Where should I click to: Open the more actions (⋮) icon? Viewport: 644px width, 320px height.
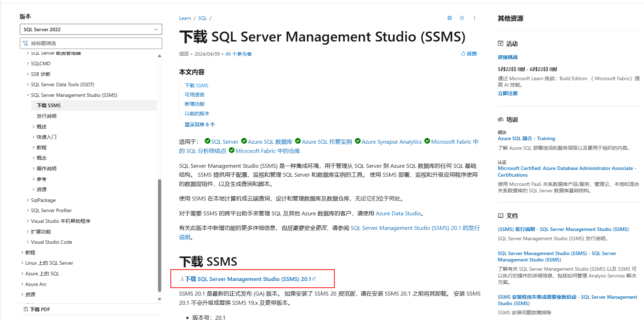(475, 18)
